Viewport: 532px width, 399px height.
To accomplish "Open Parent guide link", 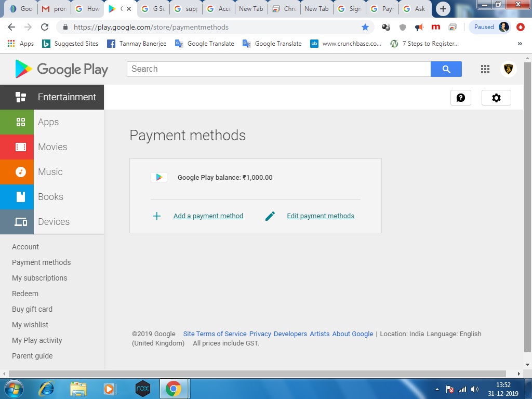I will [32, 356].
